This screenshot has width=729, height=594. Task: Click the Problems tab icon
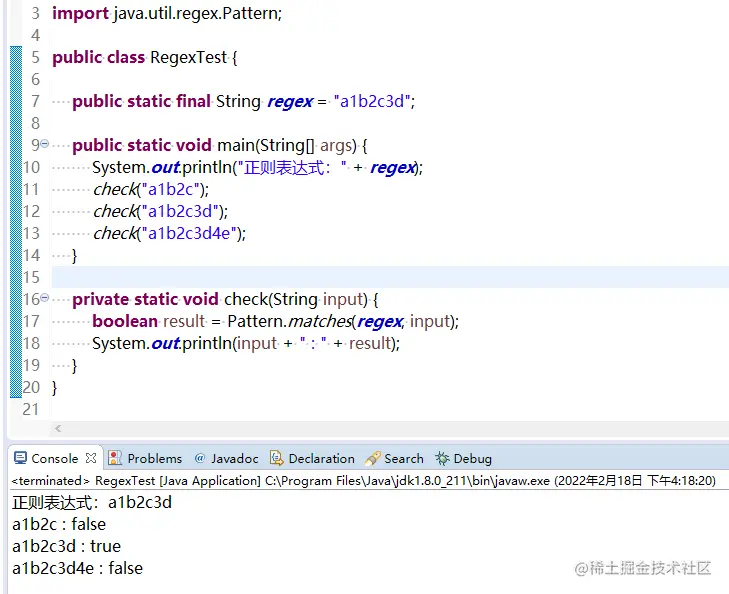(x=115, y=458)
